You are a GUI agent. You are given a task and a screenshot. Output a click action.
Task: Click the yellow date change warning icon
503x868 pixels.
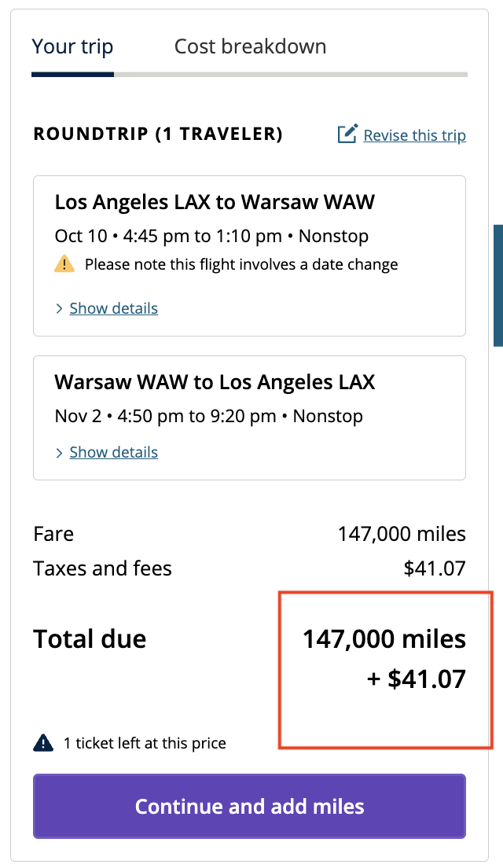[x=64, y=264]
